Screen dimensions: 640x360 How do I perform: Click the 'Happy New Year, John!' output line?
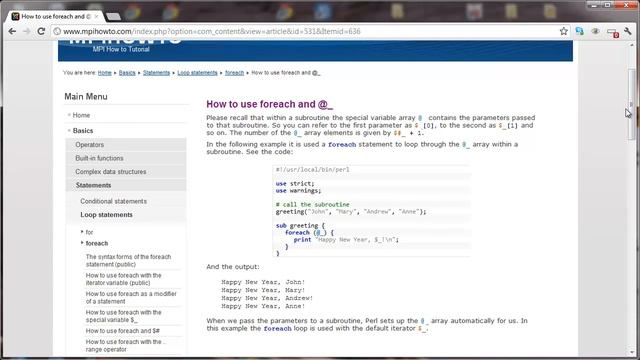(x=263, y=282)
